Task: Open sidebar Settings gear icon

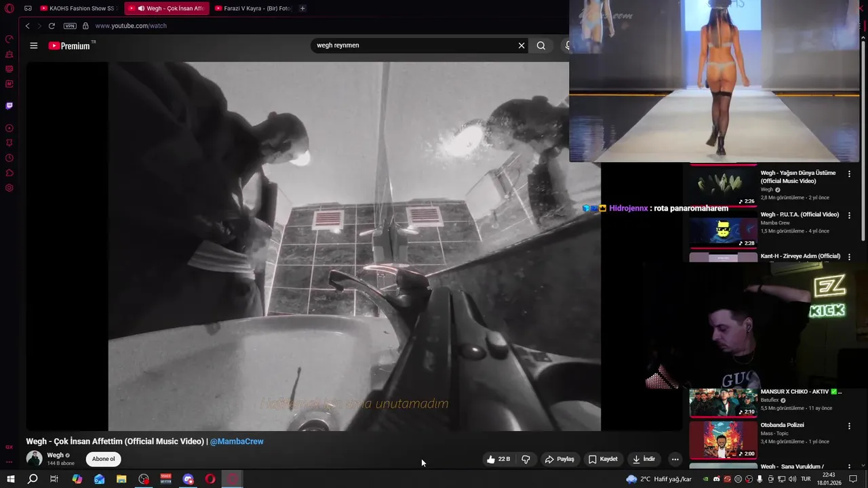Action: pos(9,188)
